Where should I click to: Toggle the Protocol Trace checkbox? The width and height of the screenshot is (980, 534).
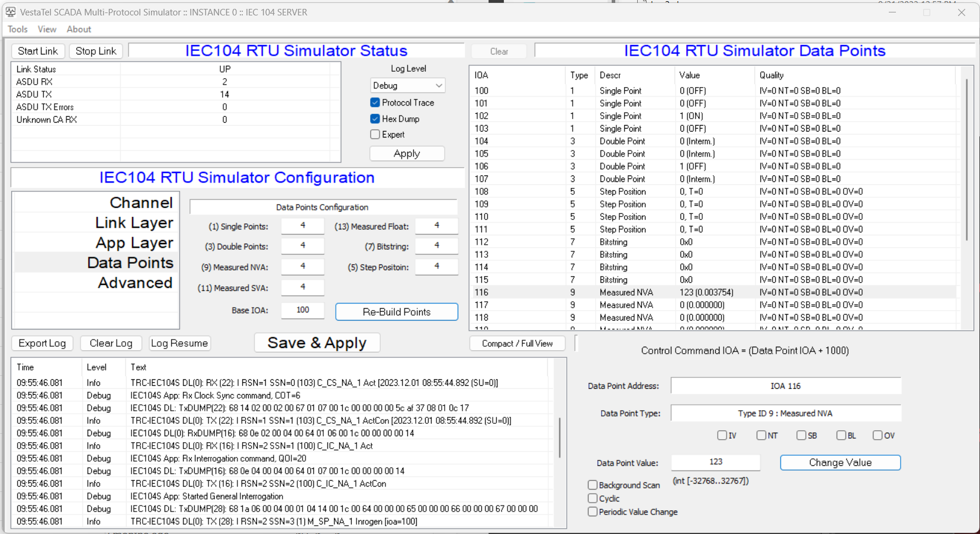point(375,103)
